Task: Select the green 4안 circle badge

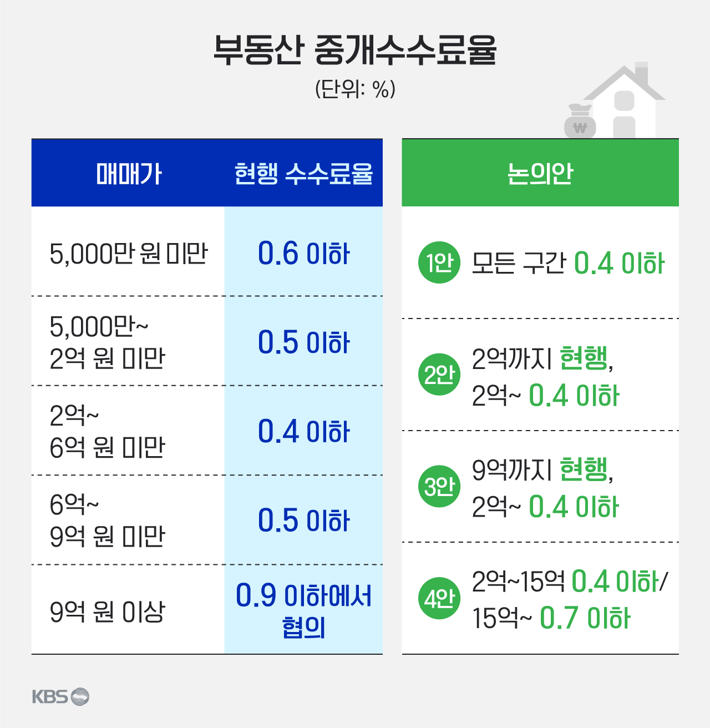Action: pos(439,598)
